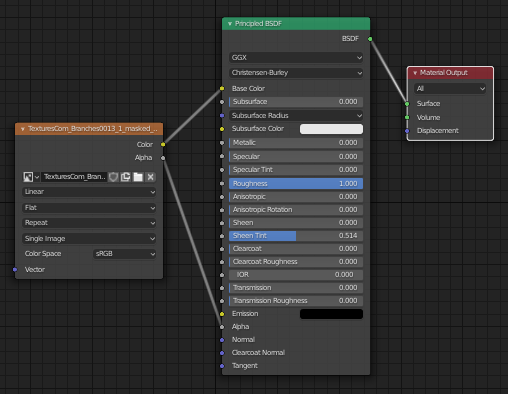The image size is (508, 394).
Task: Open image file folder icon
Action: click(x=138, y=177)
